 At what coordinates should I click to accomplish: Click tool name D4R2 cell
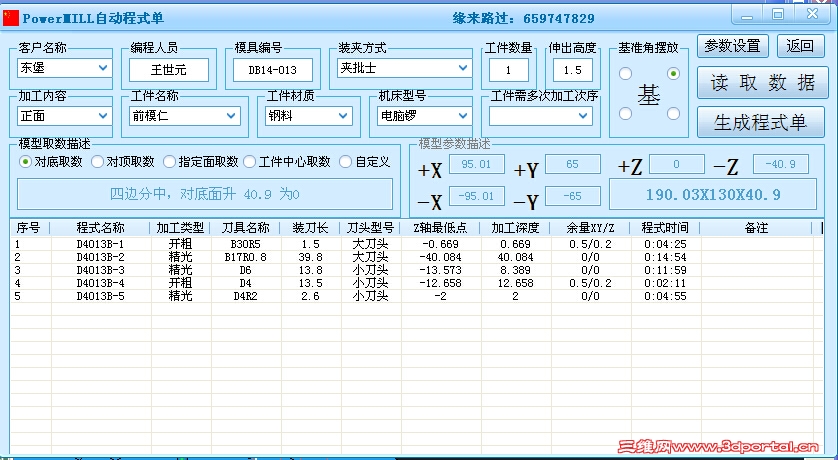click(x=245, y=296)
